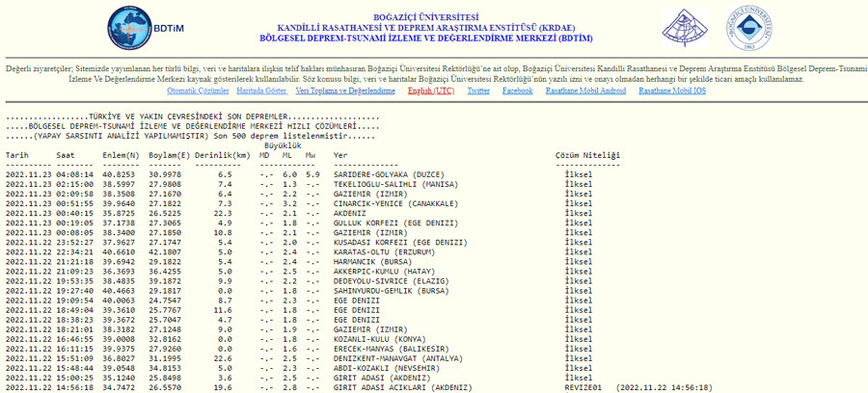Click the REVIZE01 status on last row
The width and height of the screenshot is (868, 393).
pyautogui.click(x=583, y=387)
